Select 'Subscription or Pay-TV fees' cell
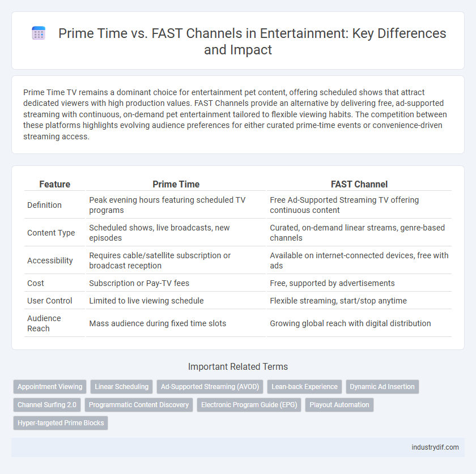Viewport: 476px width, 474px height. [x=176, y=283]
